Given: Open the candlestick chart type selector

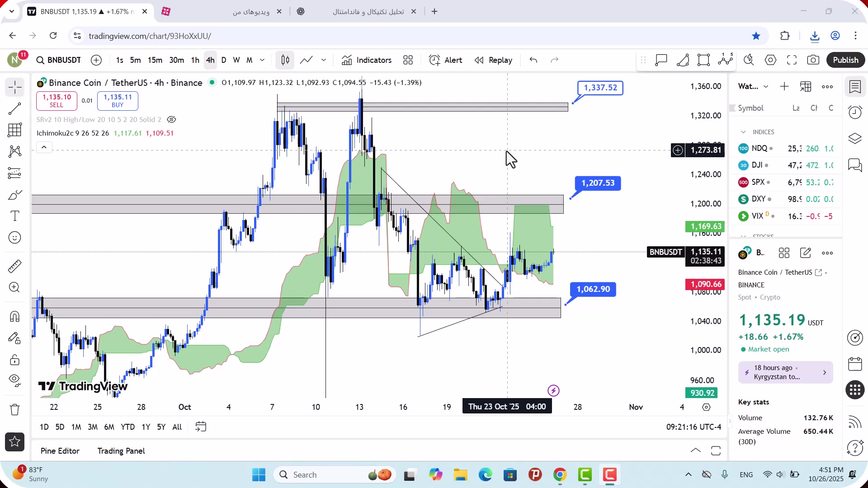Looking at the screenshot, I should point(285,60).
